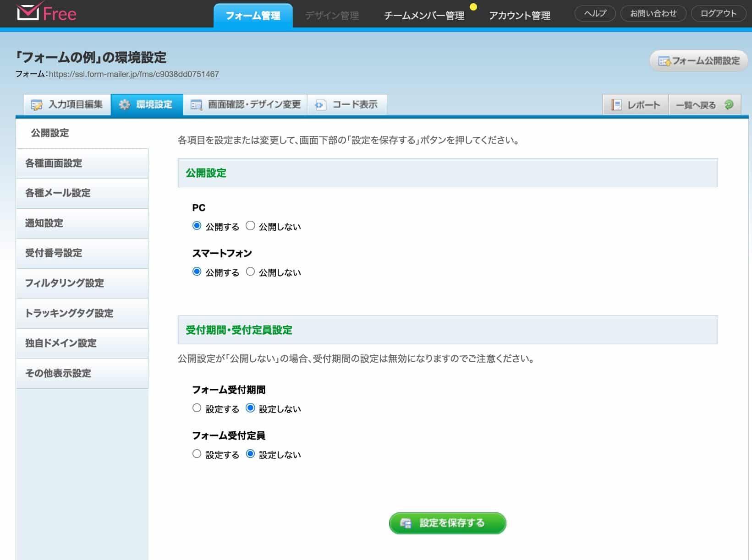Click the form icon on フォーム公開設定 button
Image resolution: width=752 pixels, height=560 pixels.
coord(664,60)
